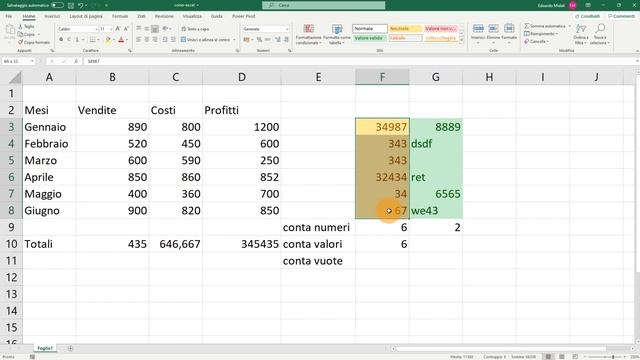Toggle Testo a capo wrap text
This screenshot has height=360, width=640.
click(195, 29)
